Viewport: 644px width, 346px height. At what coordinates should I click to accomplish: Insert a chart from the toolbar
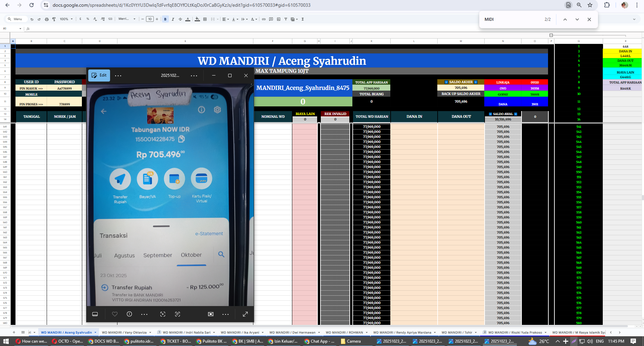tap(279, 19)
